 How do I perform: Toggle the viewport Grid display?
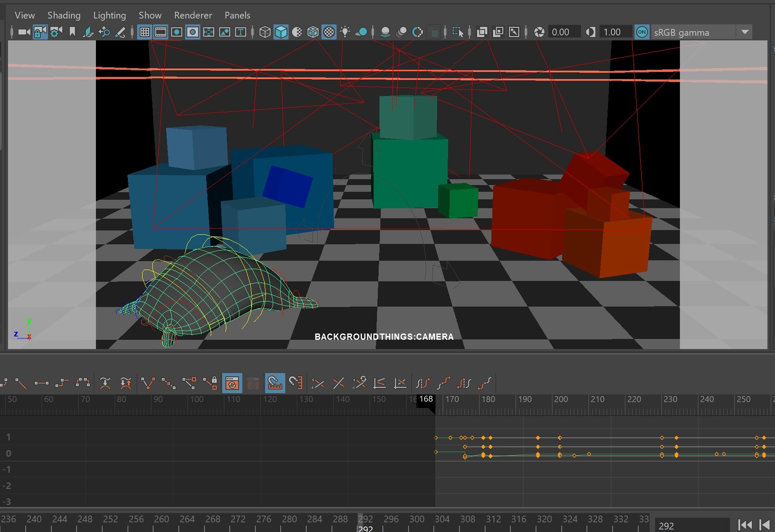click(x=144, y=32)
